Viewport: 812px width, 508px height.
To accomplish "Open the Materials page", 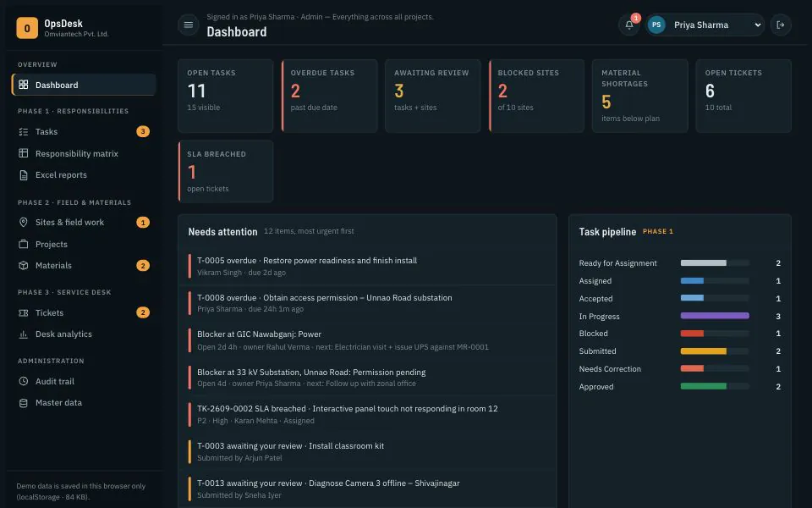I will [x=84, y=265].
